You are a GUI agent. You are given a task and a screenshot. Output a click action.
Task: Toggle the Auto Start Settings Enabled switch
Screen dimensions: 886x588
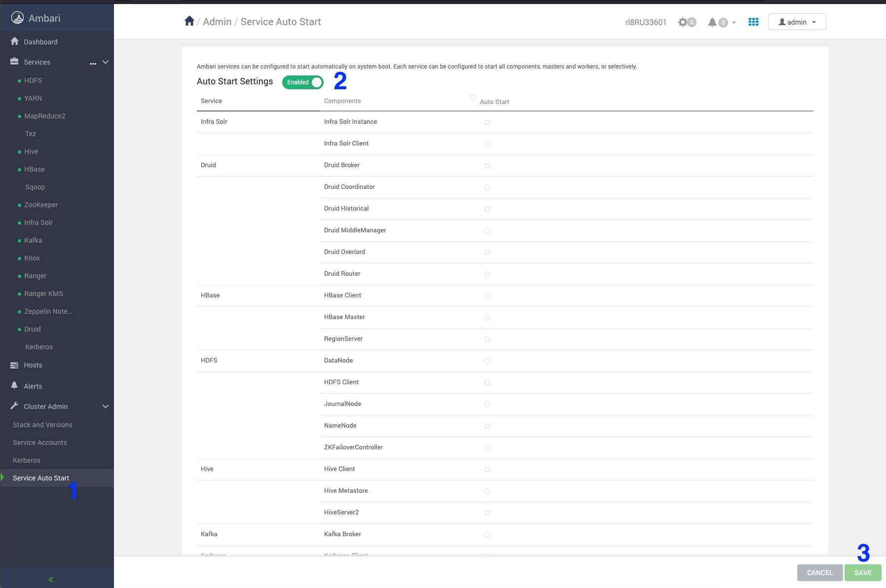(303, 82)
